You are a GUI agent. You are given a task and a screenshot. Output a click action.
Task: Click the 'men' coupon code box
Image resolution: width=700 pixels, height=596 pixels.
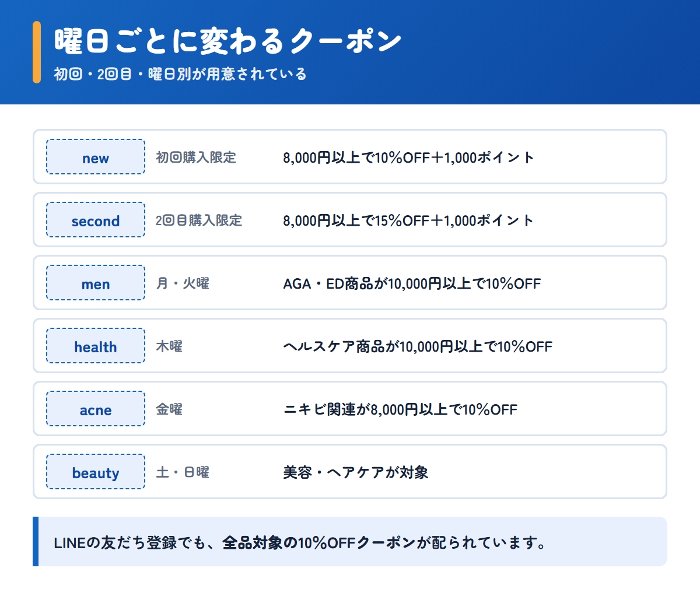tap(96, 282)
